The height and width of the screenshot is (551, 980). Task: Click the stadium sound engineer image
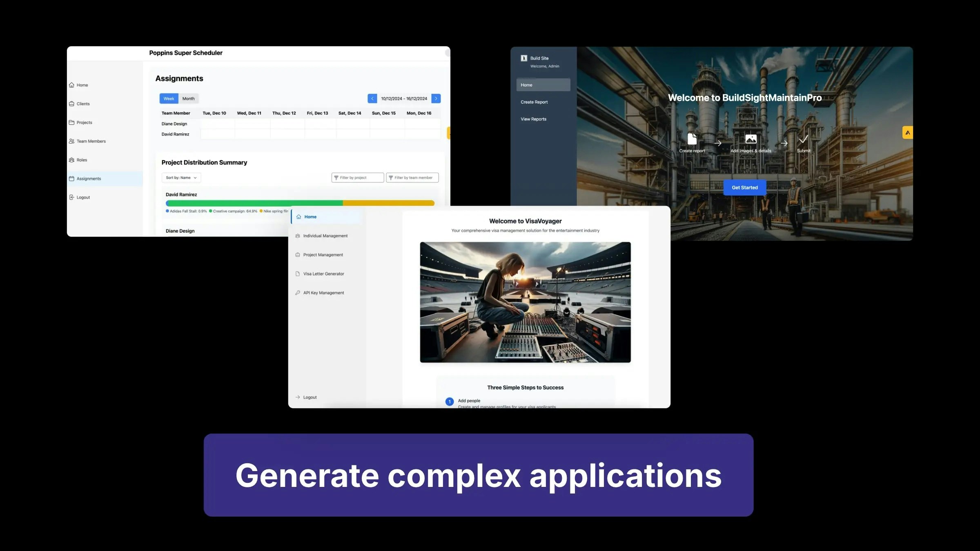pyautogui.click(x=525, y=302)
